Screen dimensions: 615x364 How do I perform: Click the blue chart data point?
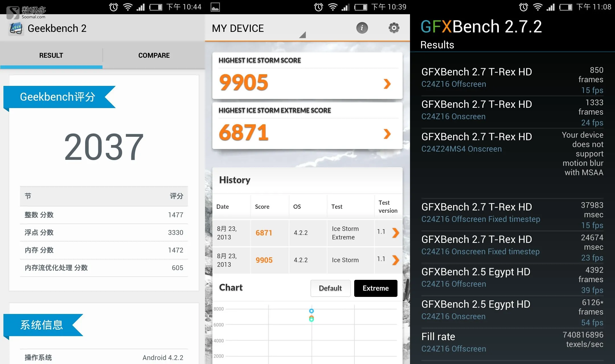311,311
